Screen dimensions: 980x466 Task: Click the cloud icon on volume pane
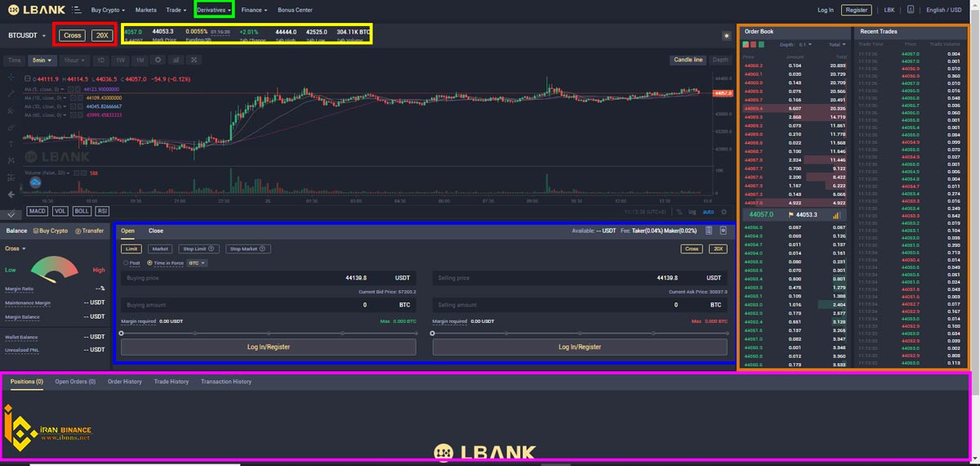click(35, 181)
